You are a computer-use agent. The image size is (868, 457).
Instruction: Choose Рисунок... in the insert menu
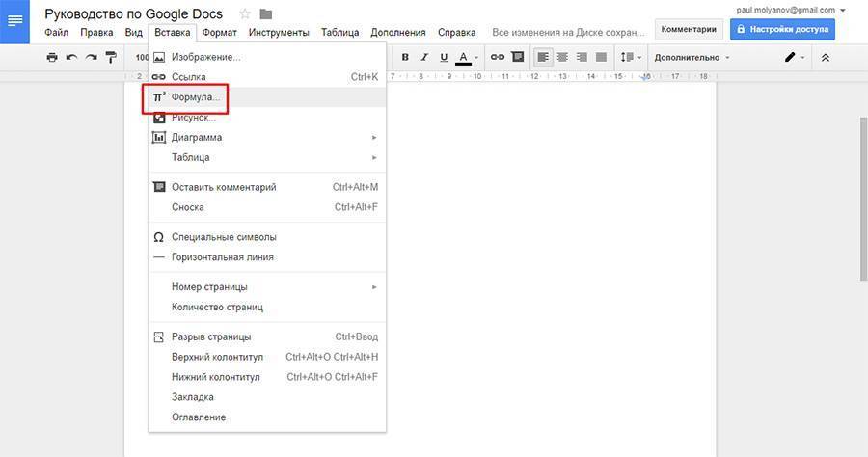click(x=267, y=118)
